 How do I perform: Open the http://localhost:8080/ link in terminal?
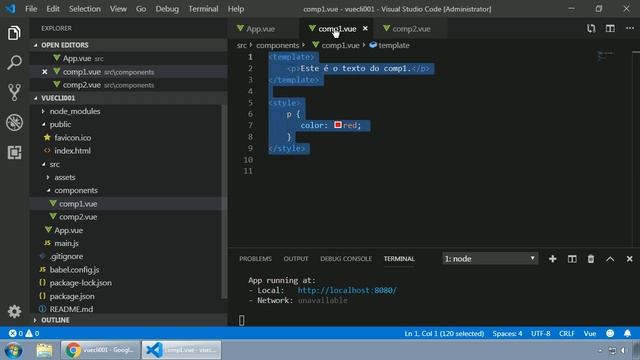[x=347, y=290]
